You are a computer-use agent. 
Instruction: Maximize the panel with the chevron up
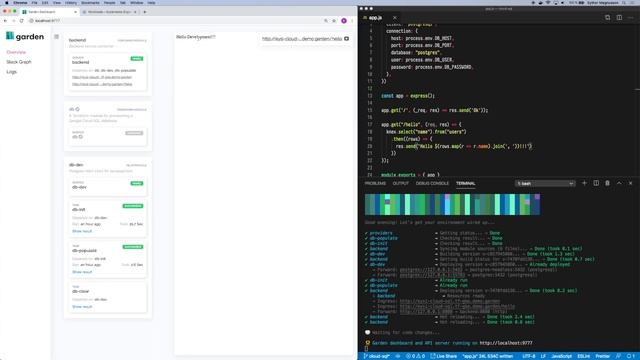[619, 183]
